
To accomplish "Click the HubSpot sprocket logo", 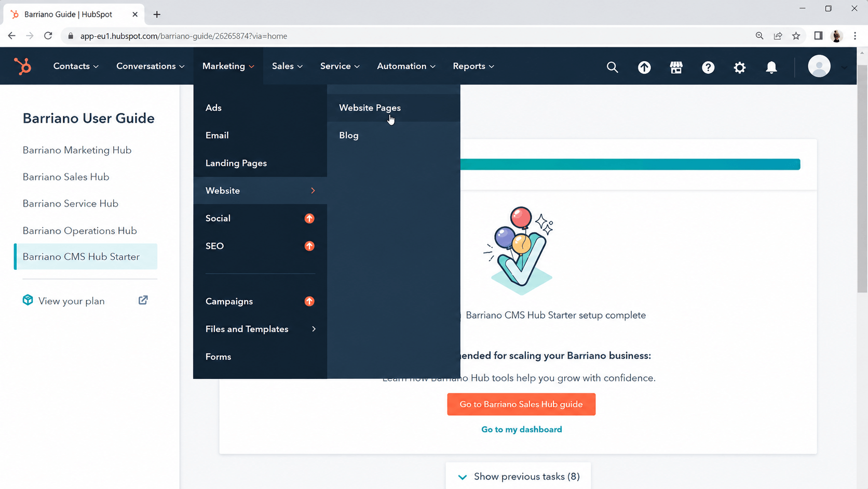I will tap(22, 67).
